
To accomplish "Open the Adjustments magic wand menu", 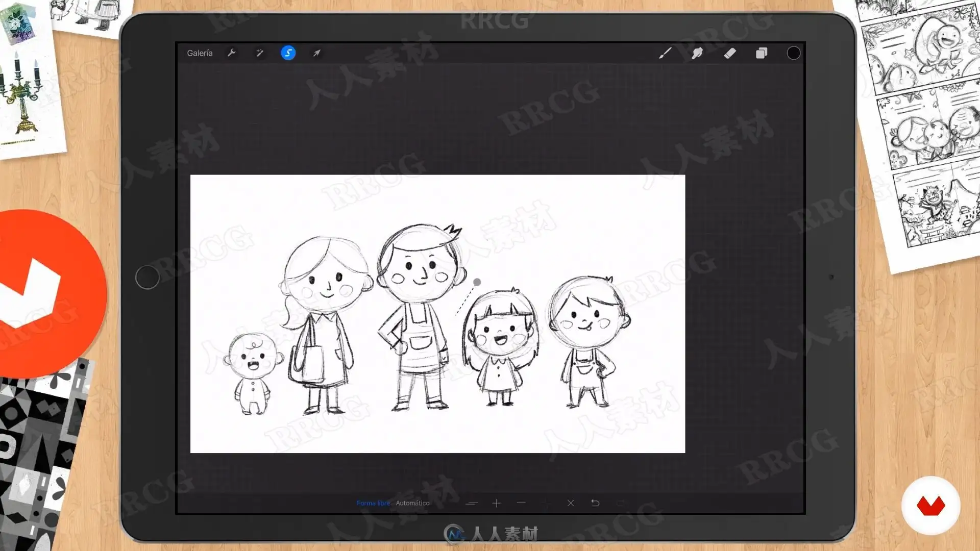I will [260, 53].
